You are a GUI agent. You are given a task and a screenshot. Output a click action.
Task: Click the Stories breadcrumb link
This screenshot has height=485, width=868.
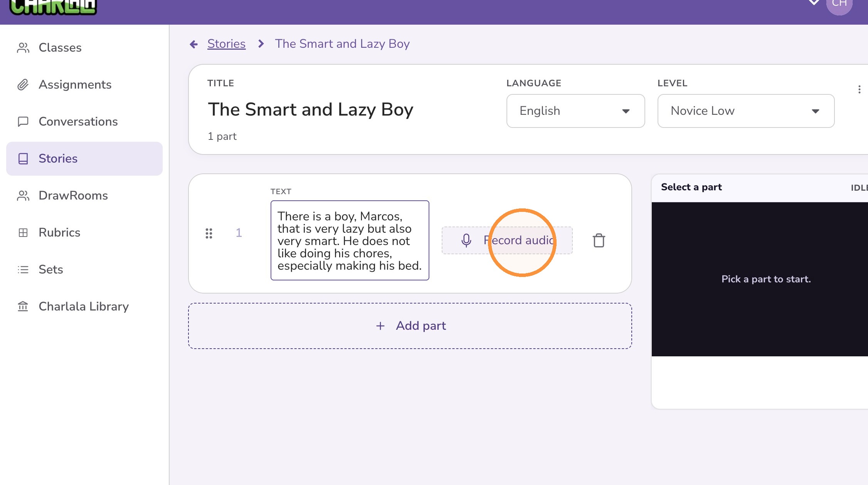(226, 44)
